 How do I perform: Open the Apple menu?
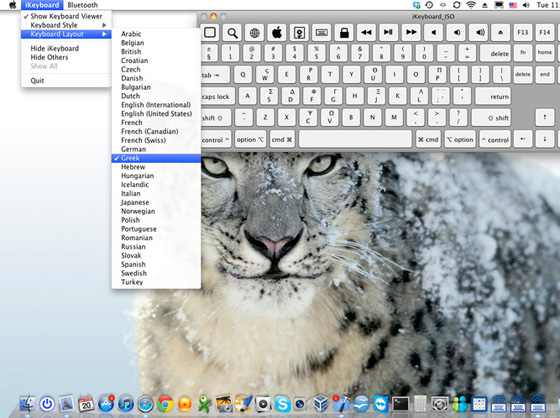pos(12,5)
